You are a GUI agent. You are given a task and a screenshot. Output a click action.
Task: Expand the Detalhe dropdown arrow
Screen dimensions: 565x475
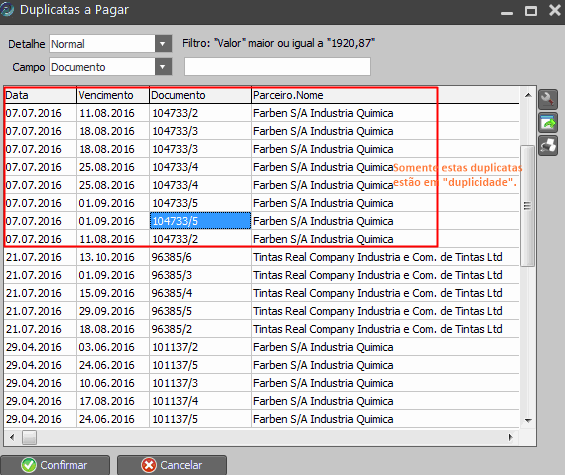[x=163, y=44]
